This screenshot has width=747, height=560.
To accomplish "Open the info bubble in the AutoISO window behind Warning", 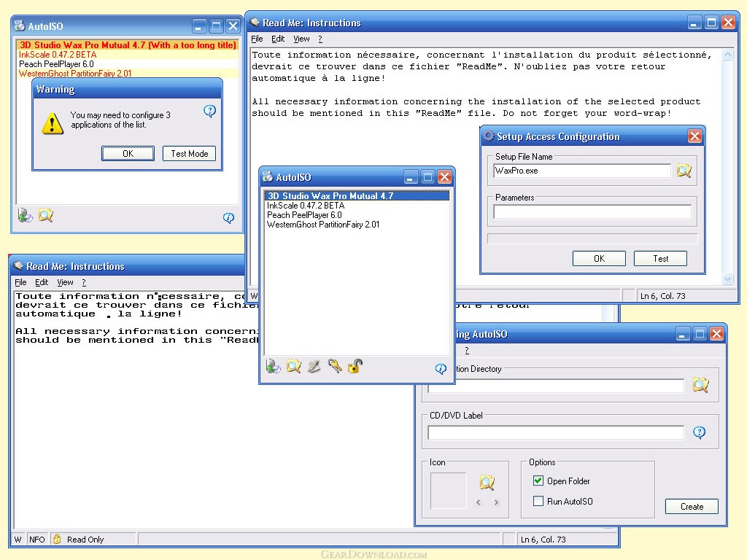I will point(228,218).
